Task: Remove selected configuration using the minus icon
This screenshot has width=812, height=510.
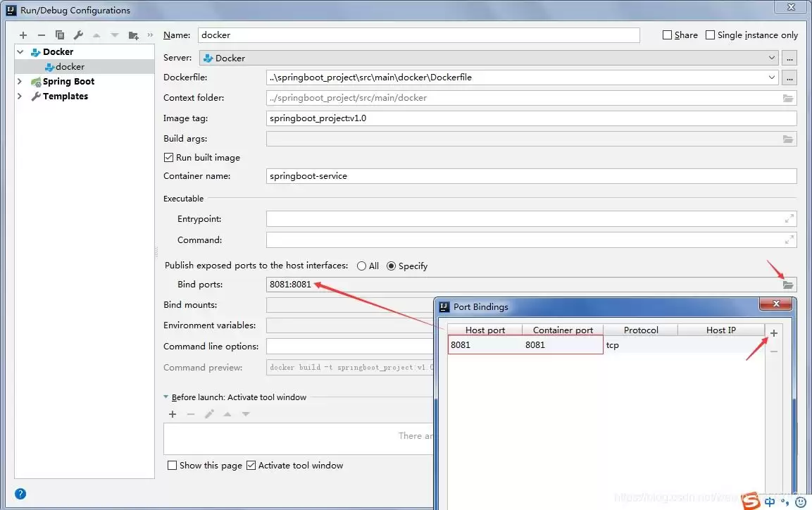Action: (x=42, y=35)
